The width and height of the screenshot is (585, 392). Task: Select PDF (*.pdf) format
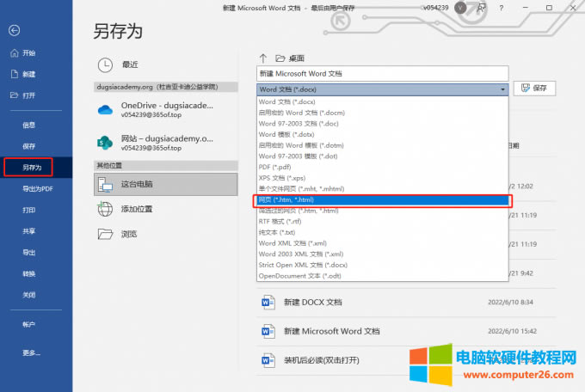[383, 167]
